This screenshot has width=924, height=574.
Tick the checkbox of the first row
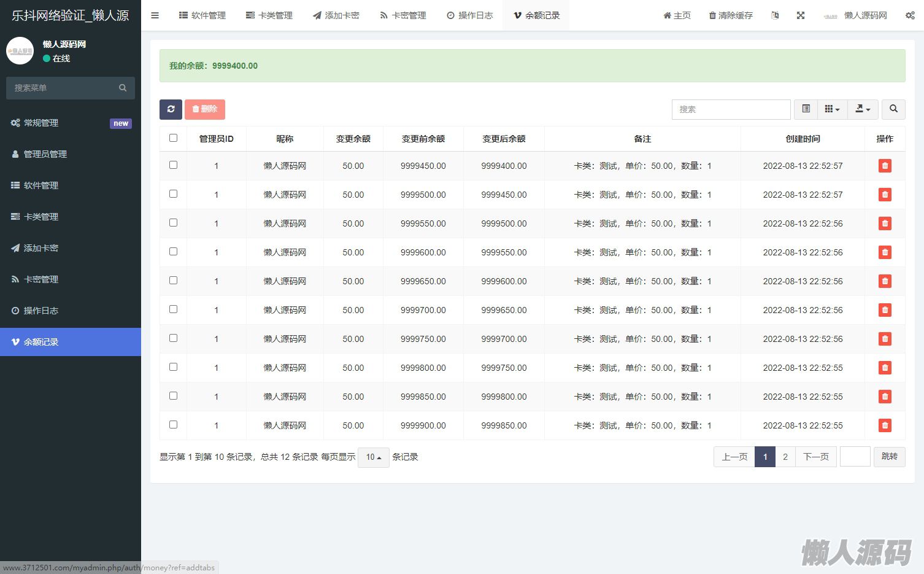[x=173, y=165]
